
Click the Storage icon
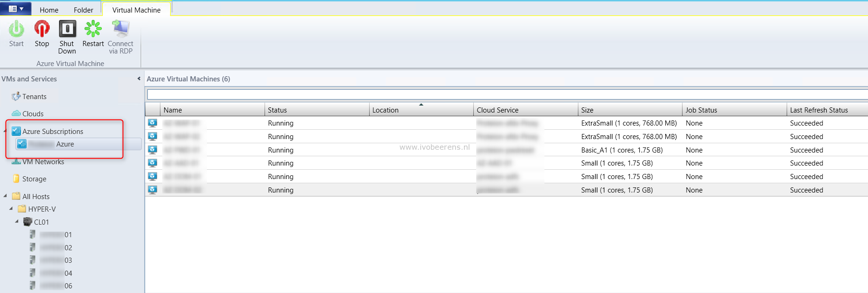point(16,179)
